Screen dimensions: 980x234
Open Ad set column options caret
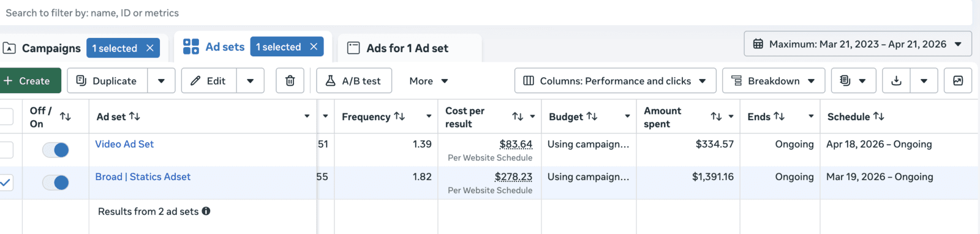307,116
